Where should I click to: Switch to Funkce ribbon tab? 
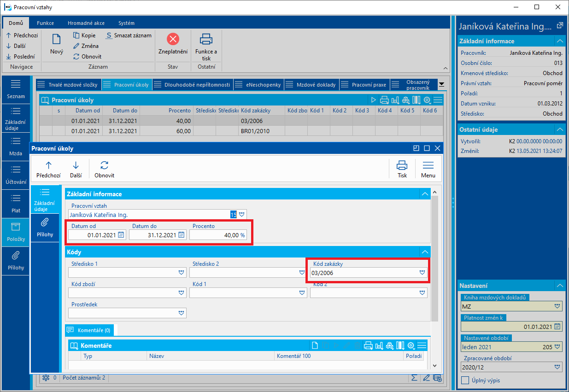[46, 23]
